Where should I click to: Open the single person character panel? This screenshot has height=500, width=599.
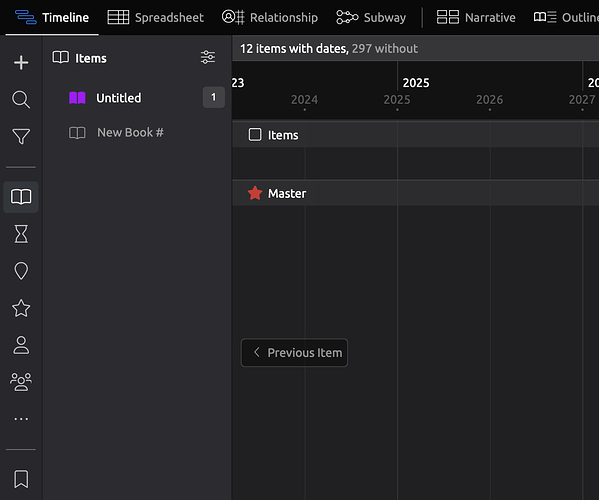tap(21, 345)
